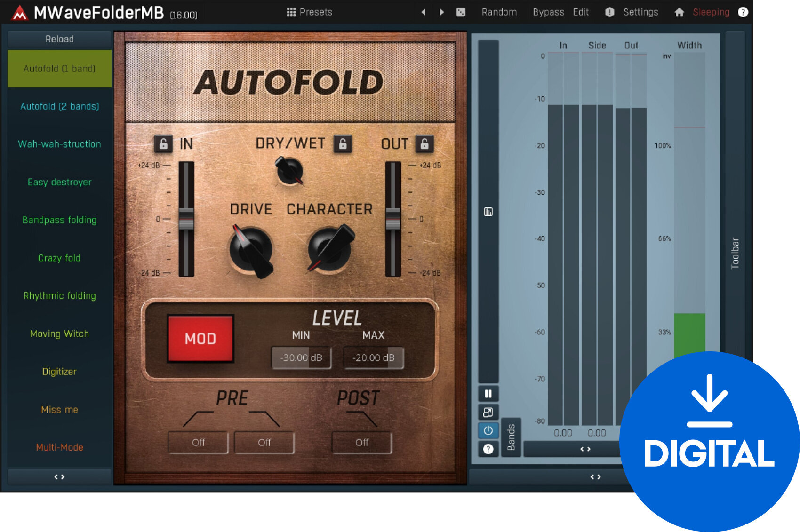
Task: Pause the metering display
Action: click(x=488, y=394)
